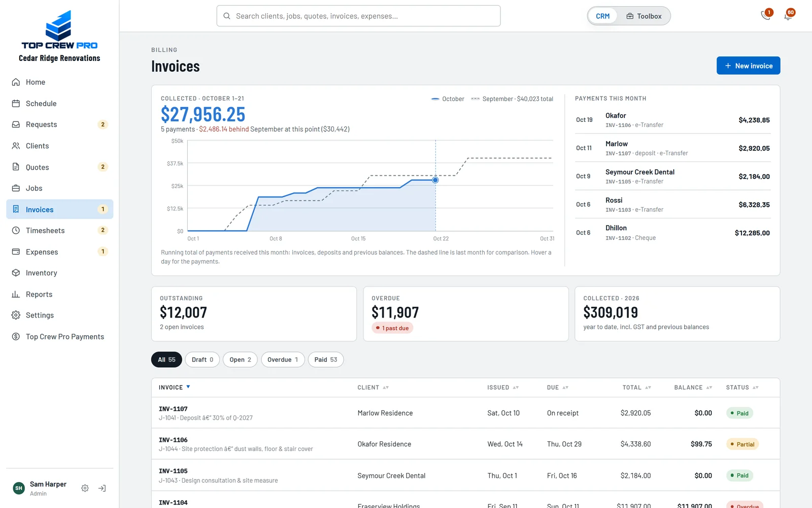Screen dimensions: 812x508
Task: Open invoice INV-1106
Action: click(x=173, y=440)
